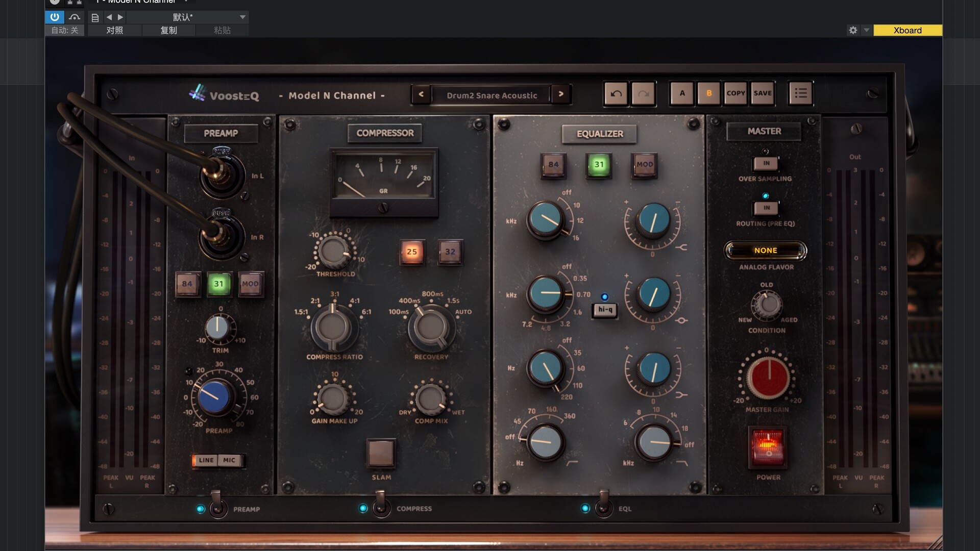Switch off the red POWER button
This screenshot has height=551, width=980.
[x=768, y=447]
